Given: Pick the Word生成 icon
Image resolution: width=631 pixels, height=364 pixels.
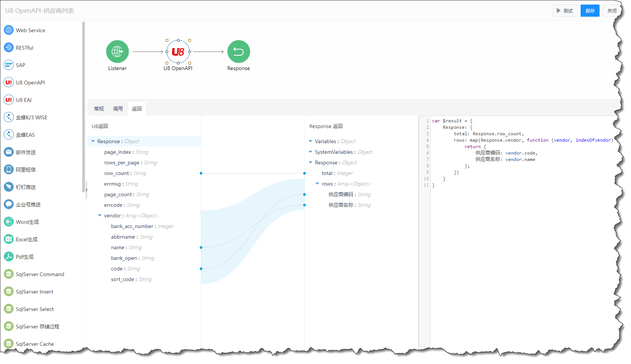Looking at the screenshot, I should 9,222.
